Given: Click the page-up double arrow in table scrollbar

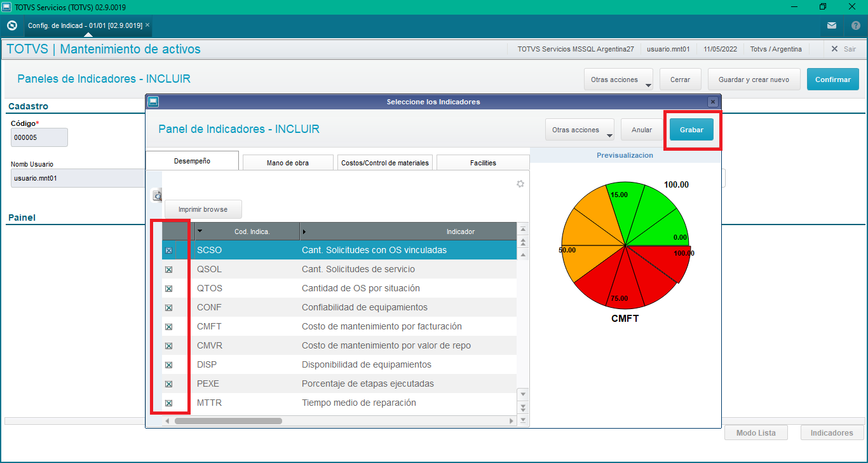Looking at the screenshot, I should [524, 242].
